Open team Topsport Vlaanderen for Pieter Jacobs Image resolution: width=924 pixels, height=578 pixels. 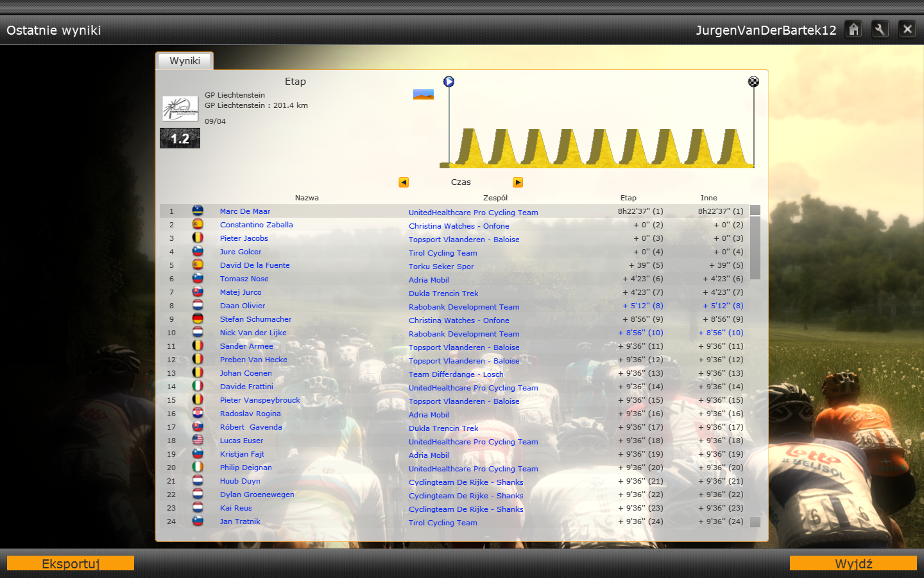click(464, 240)
